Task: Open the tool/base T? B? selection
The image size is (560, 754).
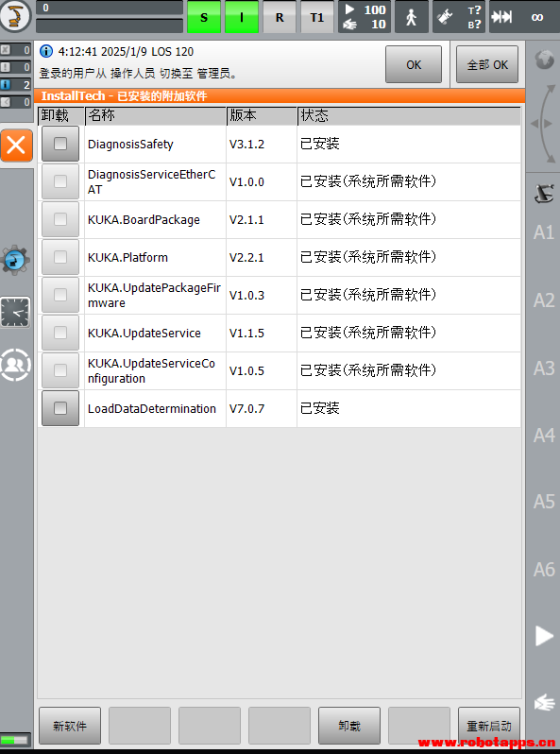Action: pos(458,17)
